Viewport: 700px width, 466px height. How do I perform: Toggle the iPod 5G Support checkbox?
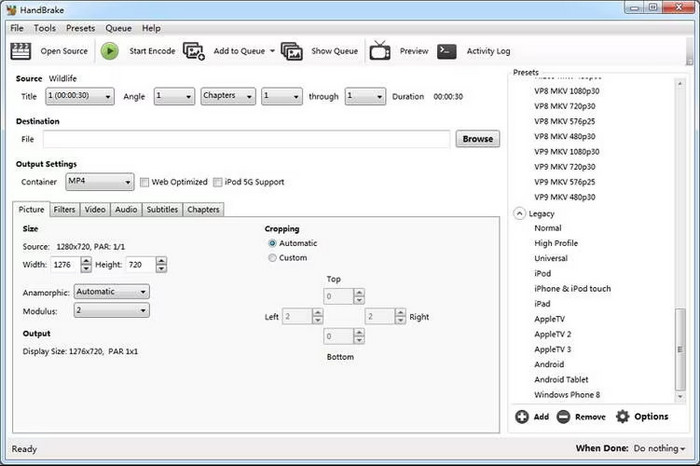pos(218,182)
